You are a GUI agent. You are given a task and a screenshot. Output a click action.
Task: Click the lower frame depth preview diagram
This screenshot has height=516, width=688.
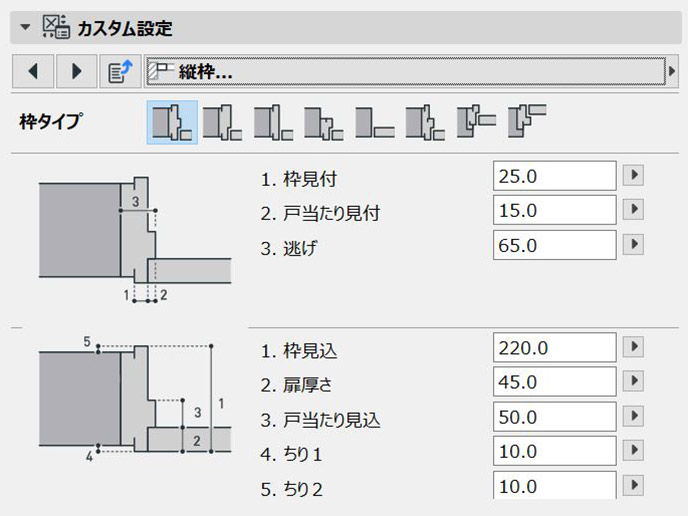click(135, 399)
